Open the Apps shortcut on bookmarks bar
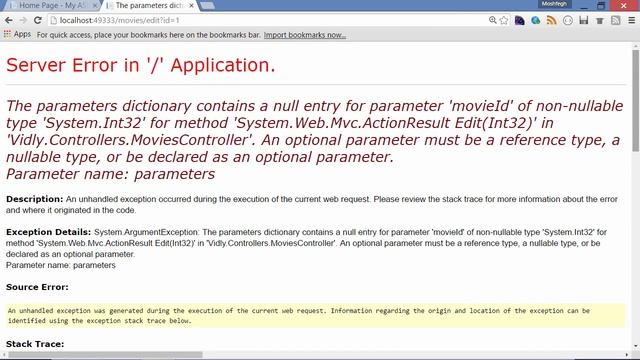Screen dimensions: 640x360 pos(17,34)
